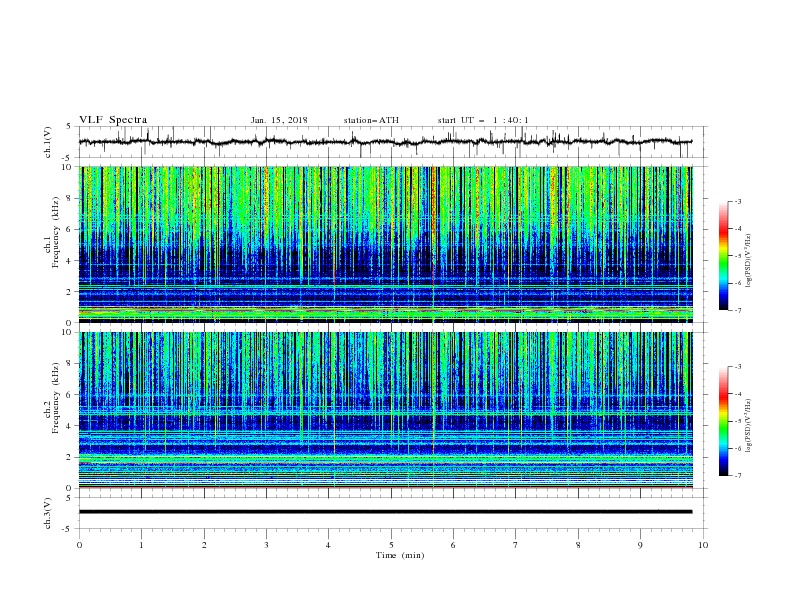Select the "start UT = 1:40:1" text
The image size is (792, 612).
pyautogui.click(x=483, y=120)
